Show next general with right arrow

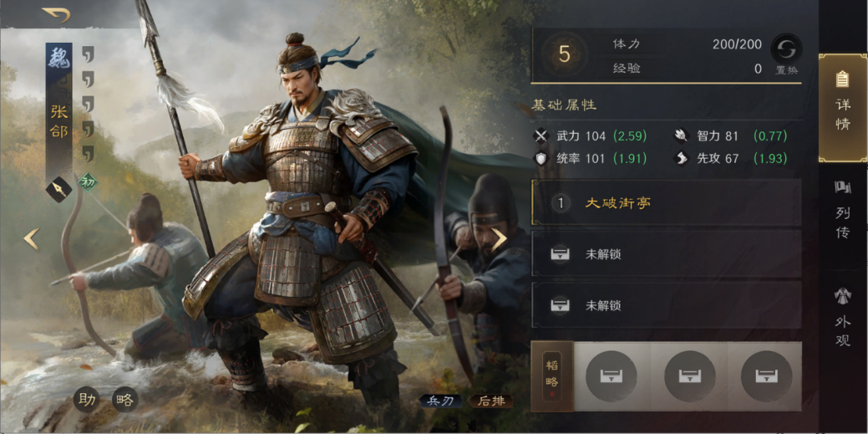500,239
